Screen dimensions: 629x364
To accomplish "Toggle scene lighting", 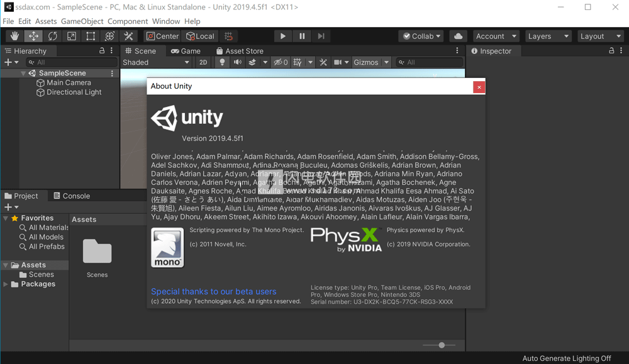I will click(222, 62).
